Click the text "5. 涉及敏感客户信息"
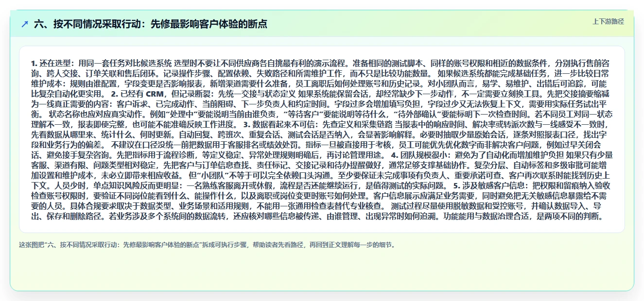This screenshot has width=644, height=301. 490,186
